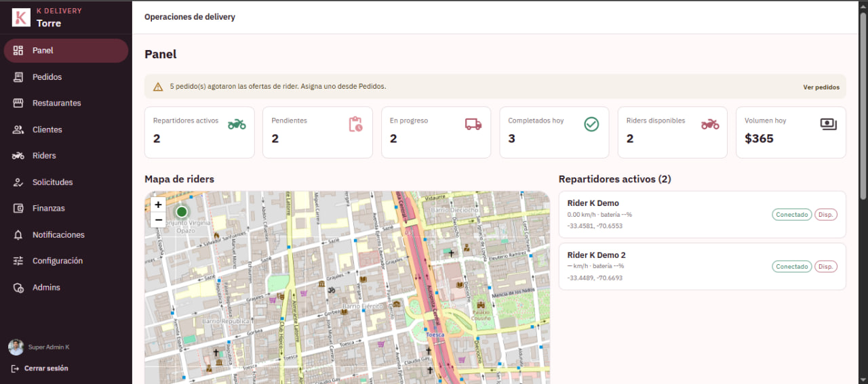Zoom in the riders map

158,204
